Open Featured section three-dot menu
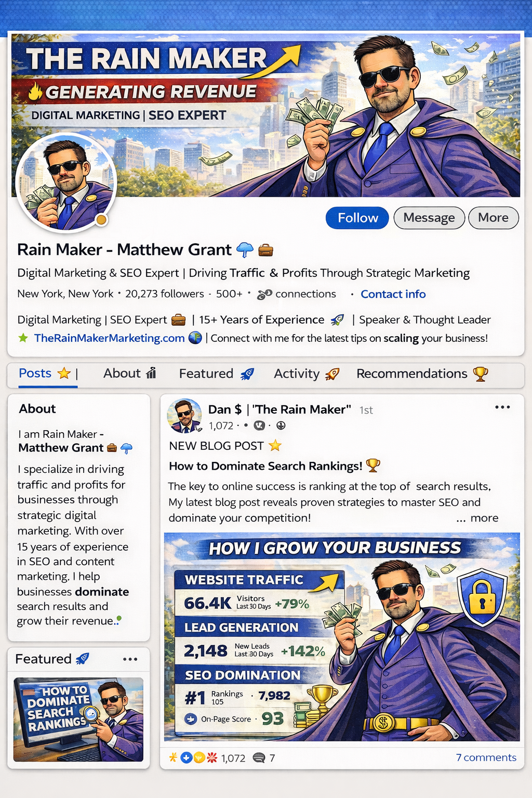 tap(130, 659)
